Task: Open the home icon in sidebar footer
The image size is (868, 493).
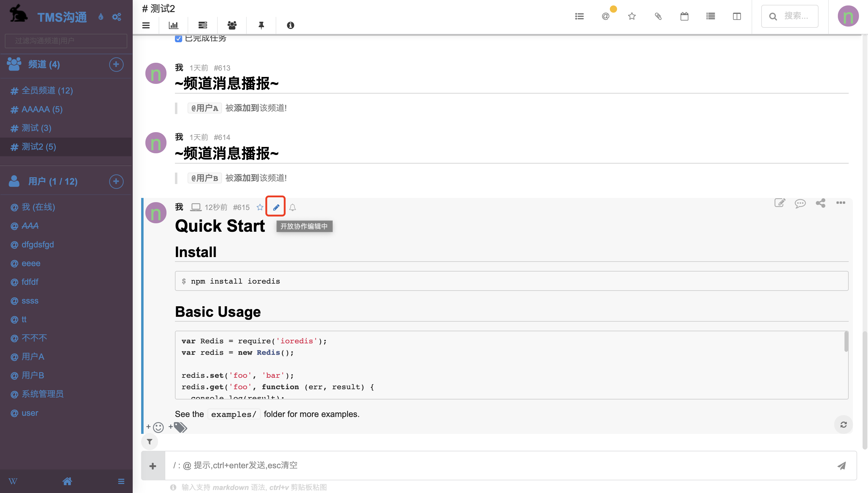Action: pos(67,481)
